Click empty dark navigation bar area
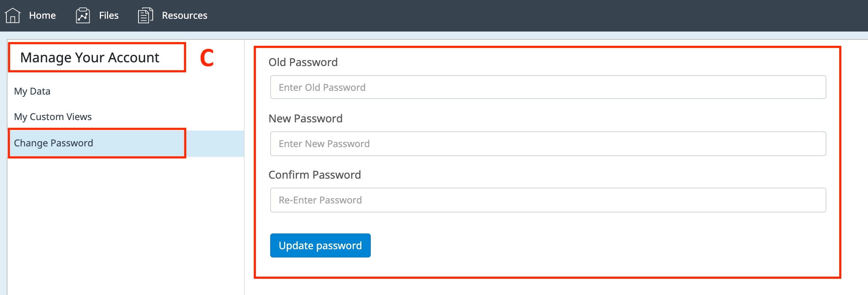Image resolution: width=868 pixels, height=295 pixels. (525, 15)
